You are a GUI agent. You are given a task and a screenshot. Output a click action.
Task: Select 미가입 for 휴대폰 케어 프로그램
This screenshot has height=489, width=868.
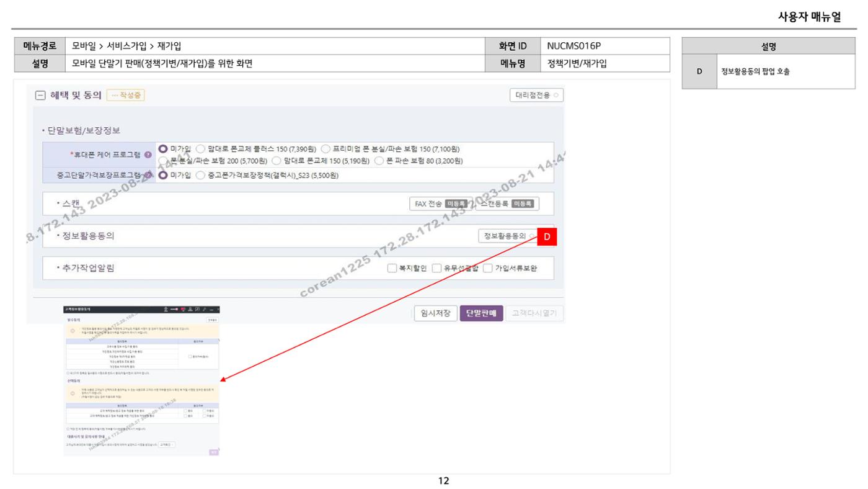(163, 149)
